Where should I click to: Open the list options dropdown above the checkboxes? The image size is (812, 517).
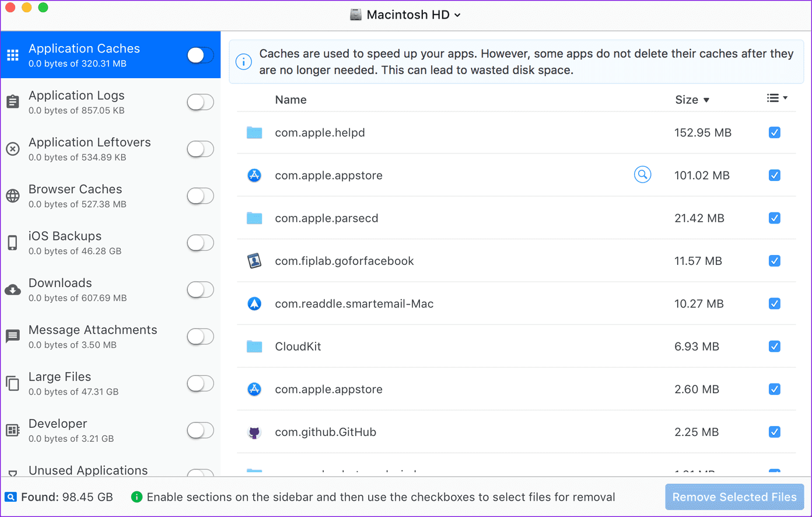point(777,98)
